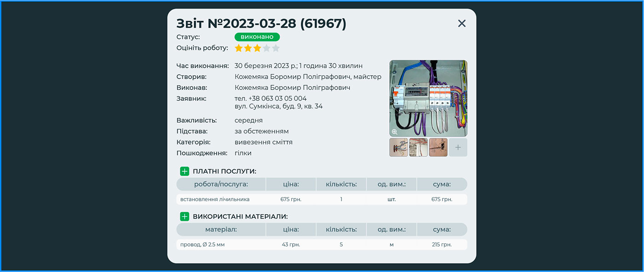Click the "матеріал" column header
This screenshot has width=644, height=272.
point(221,230)
